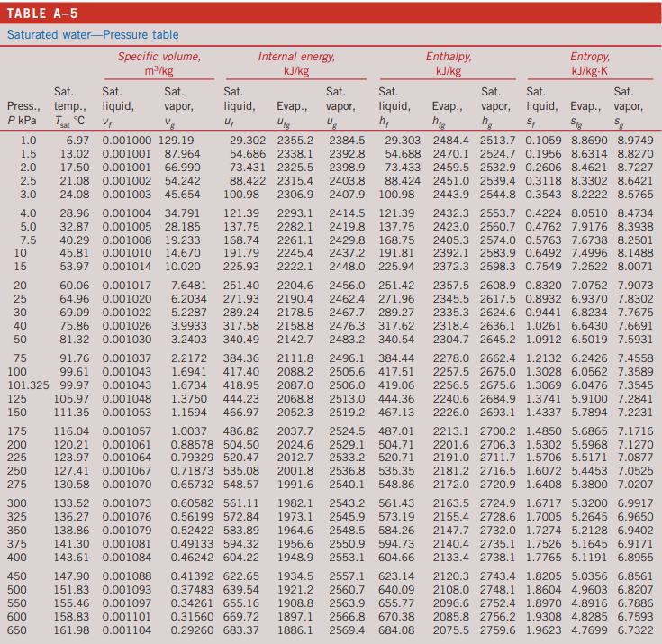Select enthalpy value '2583.9'
The height and width of the screenshot is (644, 662).
[497, 253]
